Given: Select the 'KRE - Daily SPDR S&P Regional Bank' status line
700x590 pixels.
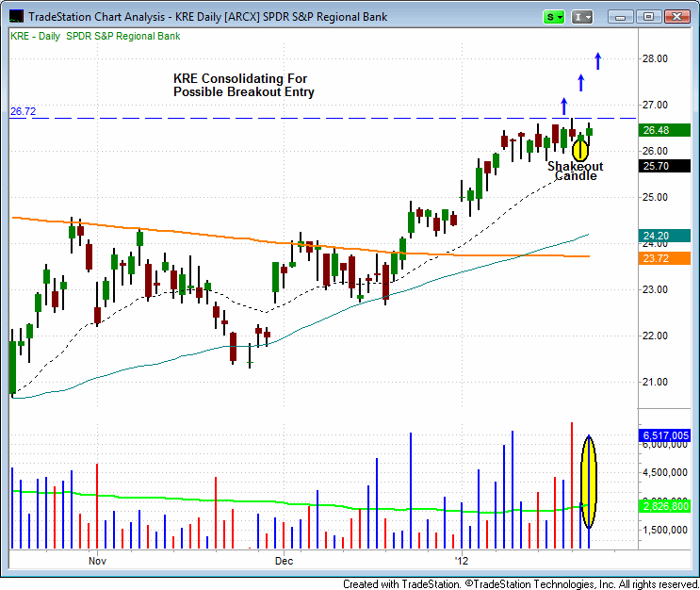Looking at the screenshot, I should pos(95,36).
